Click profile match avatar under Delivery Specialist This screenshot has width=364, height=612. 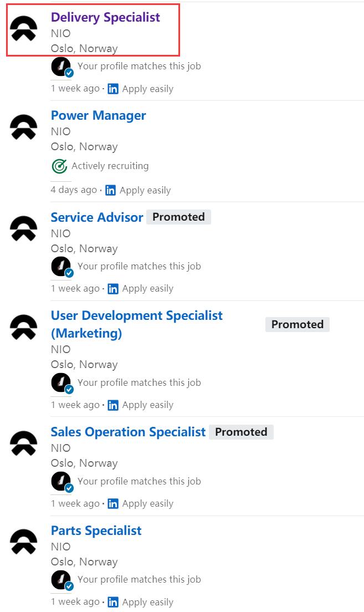(x=61, y=67)
